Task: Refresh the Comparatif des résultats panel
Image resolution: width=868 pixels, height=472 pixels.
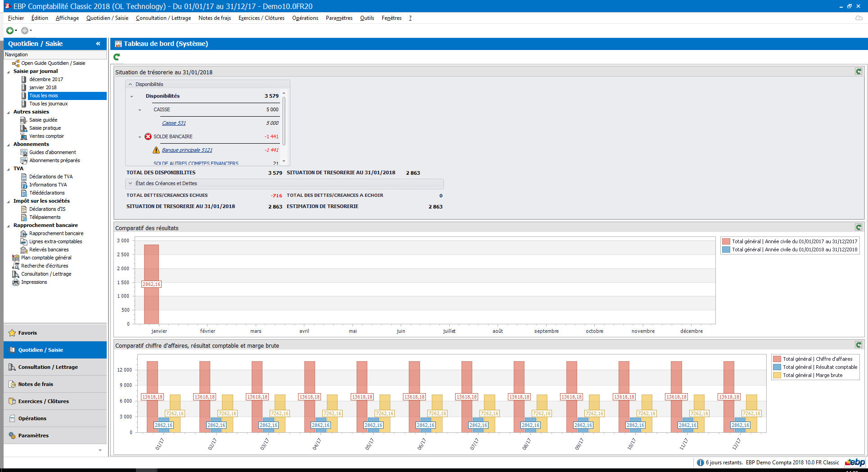Action: pos(858,227)
